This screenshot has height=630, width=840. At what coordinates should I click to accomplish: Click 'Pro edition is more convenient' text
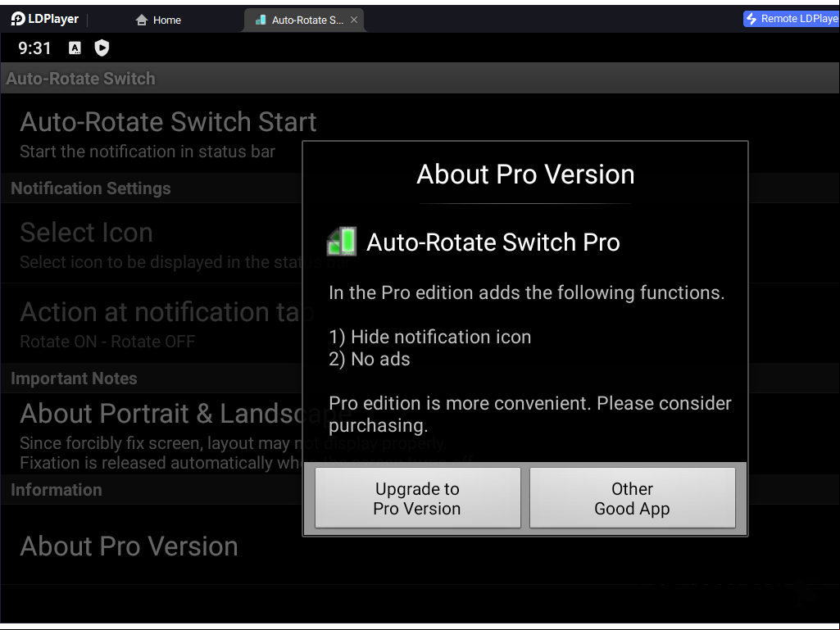pyautogui.click(x=530, y=414)
